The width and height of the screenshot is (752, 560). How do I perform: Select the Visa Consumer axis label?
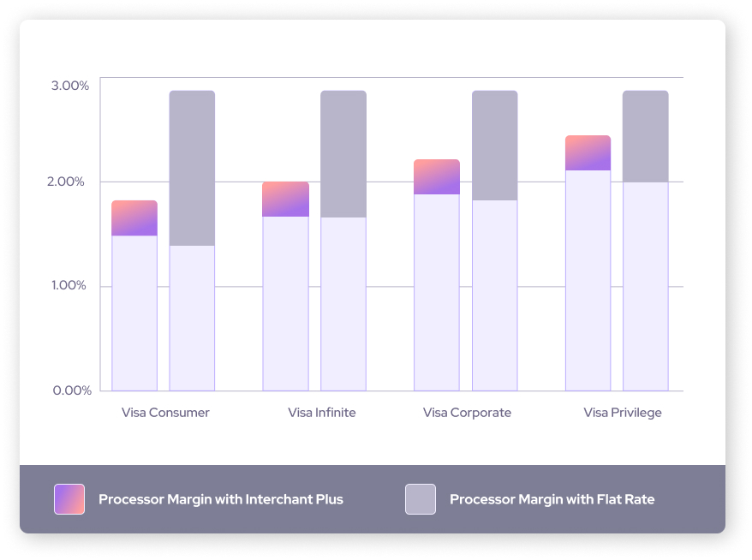(x=165, y=413)
